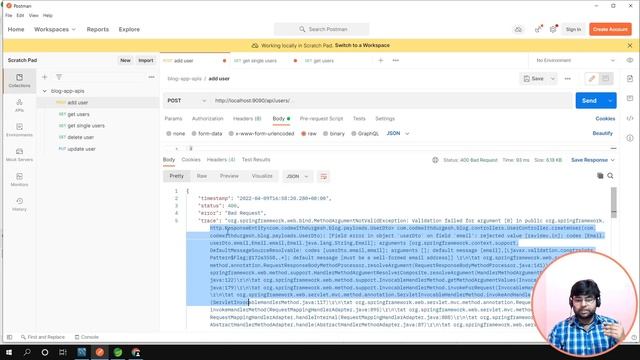This screenshot has height=360, width=640.
Task: Open request info icon in right sidebar
Action: (630, 138)
